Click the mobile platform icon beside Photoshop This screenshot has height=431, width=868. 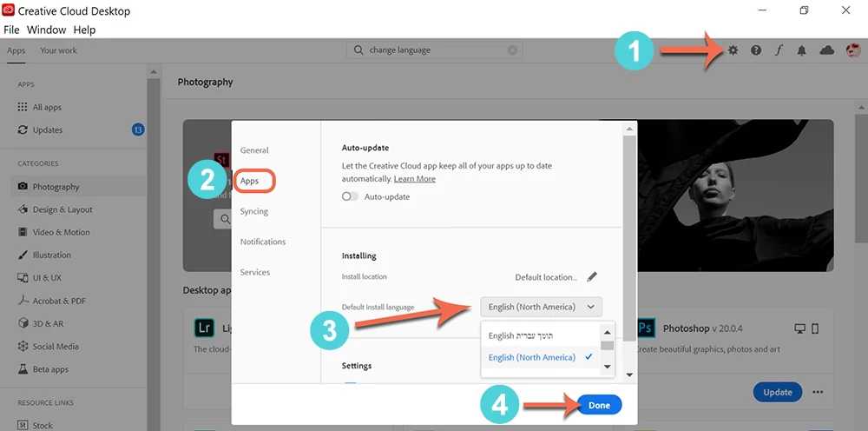point(815,328)
